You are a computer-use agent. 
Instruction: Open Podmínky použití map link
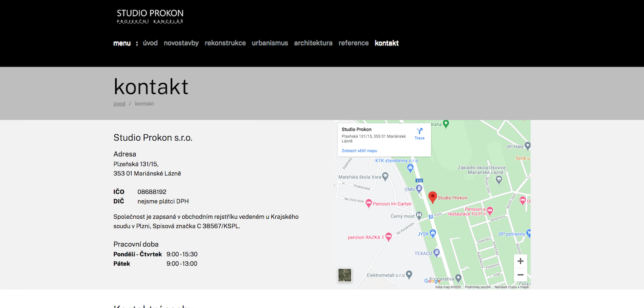coord(478,287)
